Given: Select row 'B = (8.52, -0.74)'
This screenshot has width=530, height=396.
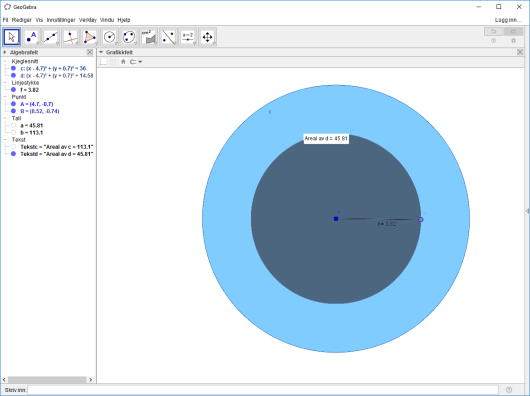Looking at the screenshot, I should (x=40, y=111).
